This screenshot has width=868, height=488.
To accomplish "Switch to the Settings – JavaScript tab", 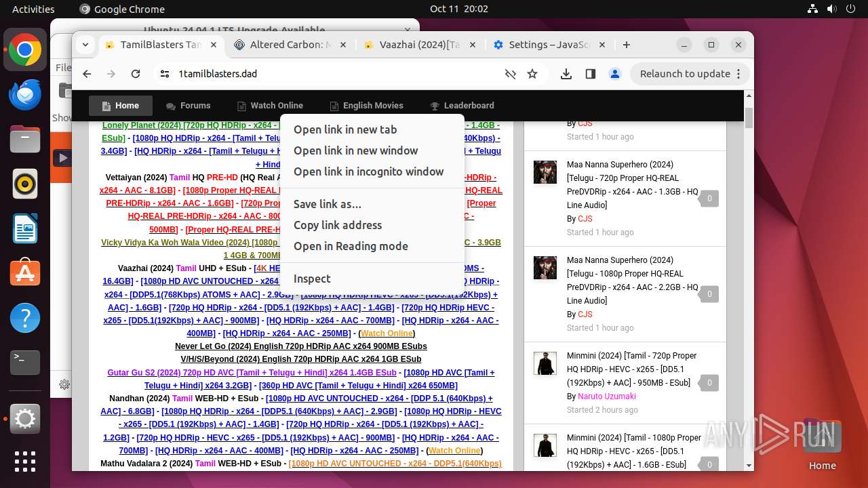I will click(549, 45).
